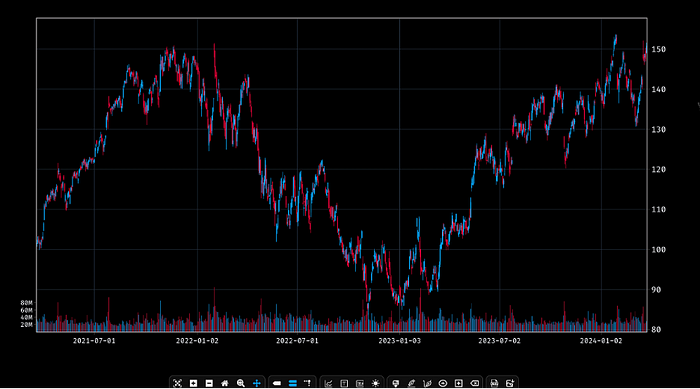The width and height of the screenshot is (700, 389).
Task: Click the download plot image icon
Action: [510, 383]
